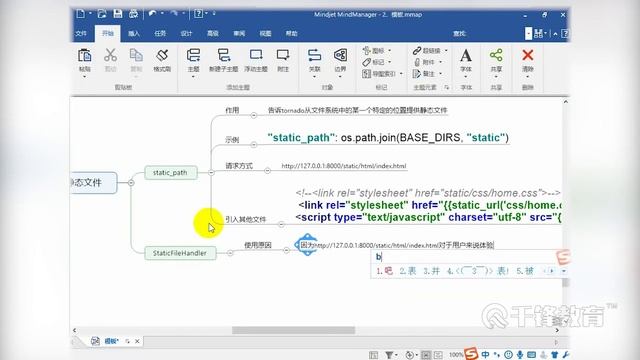Click the vertical scrollbar up arrow
Viewport: 640px width, 360px height.
click(566, 102)
